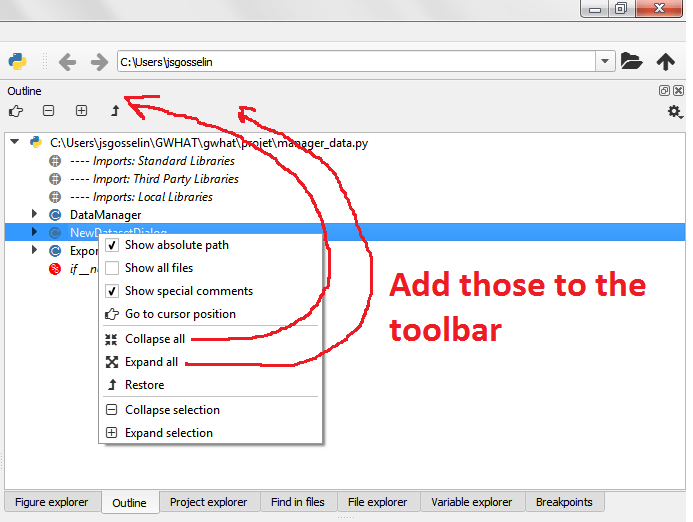Go back to previous directory
This screenshot has height=522, width=693.
coord(68,62)
